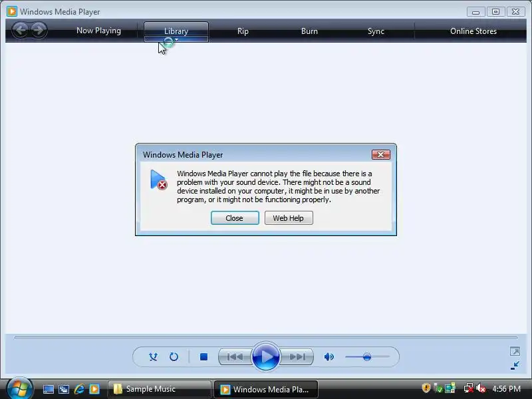Screen dimensions: 532x399
Task: Switch to full screen view icon
Action: pos(515,351)
